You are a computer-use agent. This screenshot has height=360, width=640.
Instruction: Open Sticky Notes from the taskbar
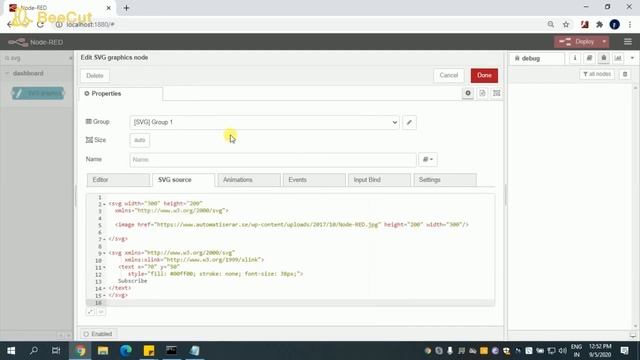click(x=149, y=351)
